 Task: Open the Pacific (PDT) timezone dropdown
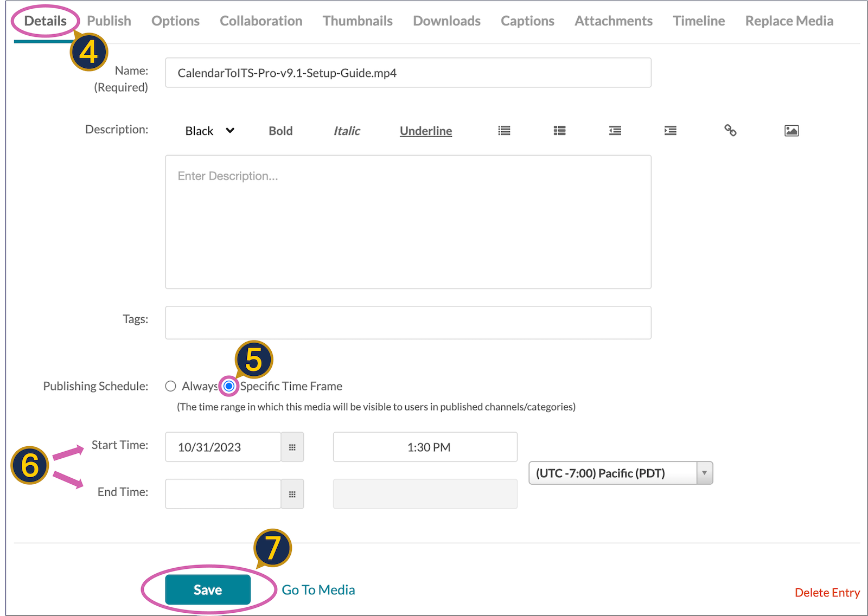[621, 473]
